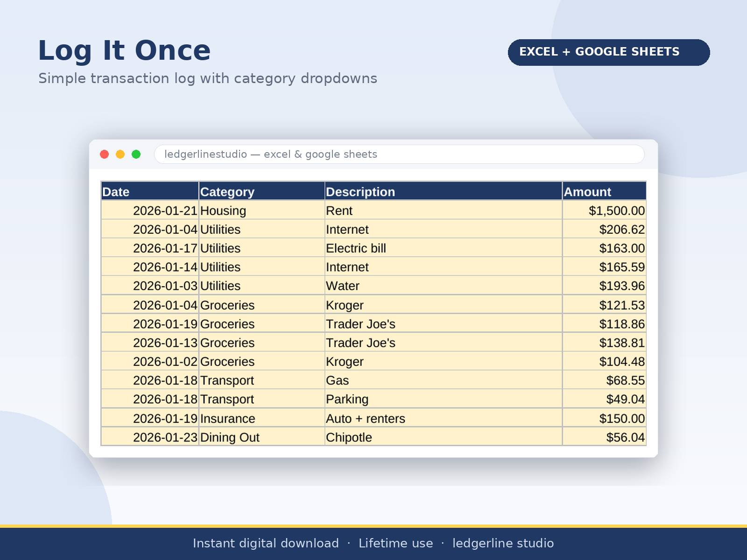The image size is (747, 560).
Task: Click the $56.04 amount cell
Action: coord(605,437)
